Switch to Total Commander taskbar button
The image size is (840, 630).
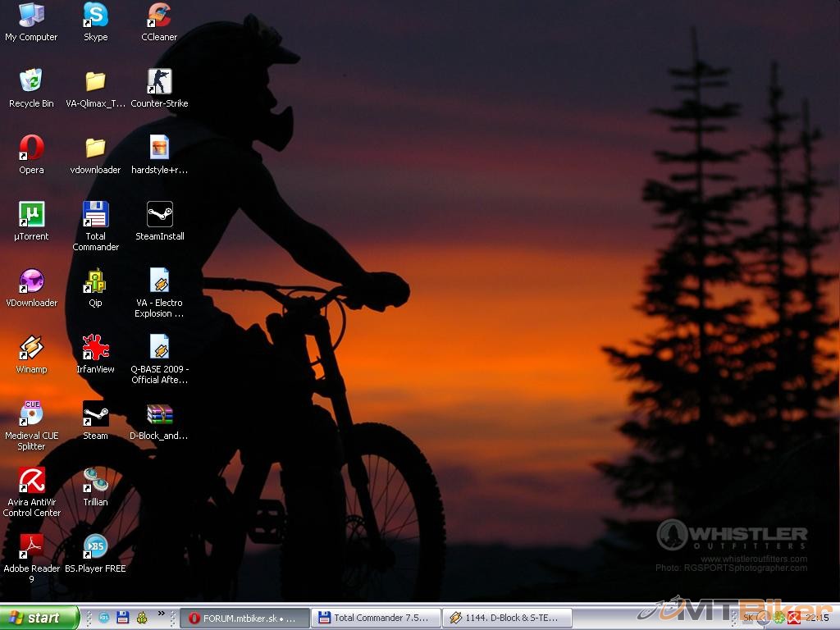click(x=375, y=618)
